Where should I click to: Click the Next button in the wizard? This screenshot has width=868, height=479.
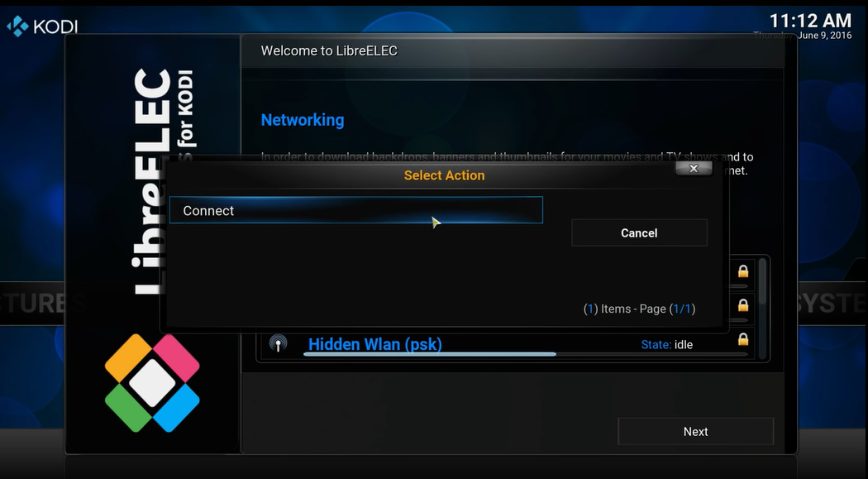[695, 431]
